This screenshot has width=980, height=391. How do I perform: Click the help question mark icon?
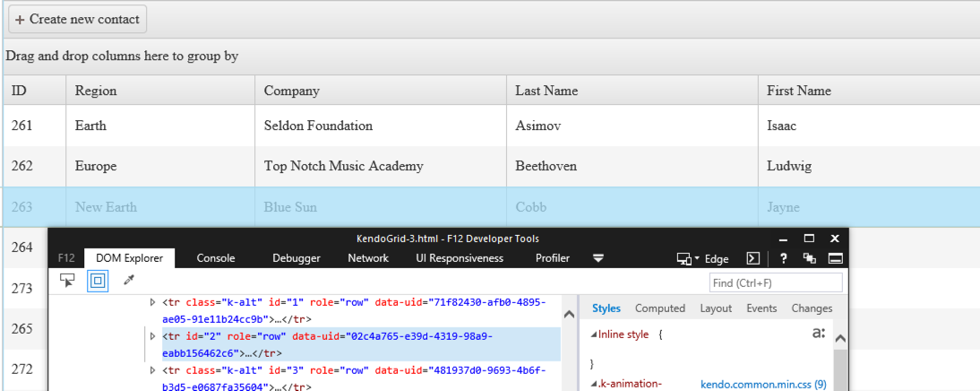(783, 258)
